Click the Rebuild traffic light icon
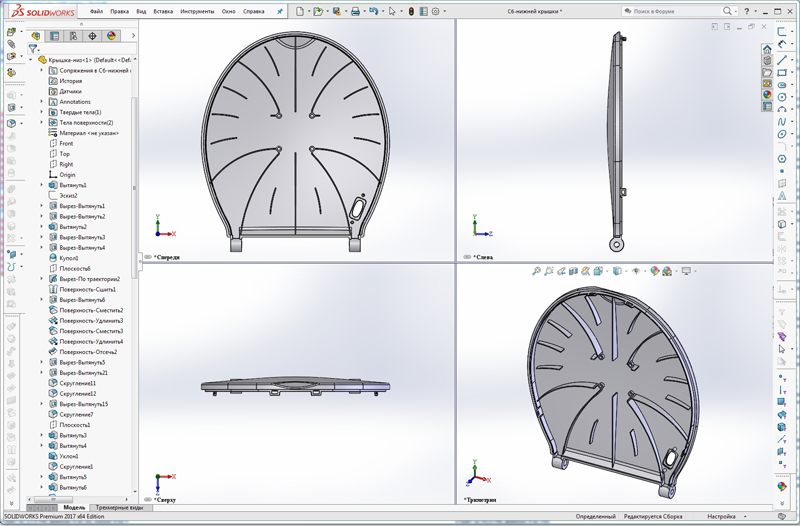The width and height of the screenshot is (800, 526). point(411,11)
